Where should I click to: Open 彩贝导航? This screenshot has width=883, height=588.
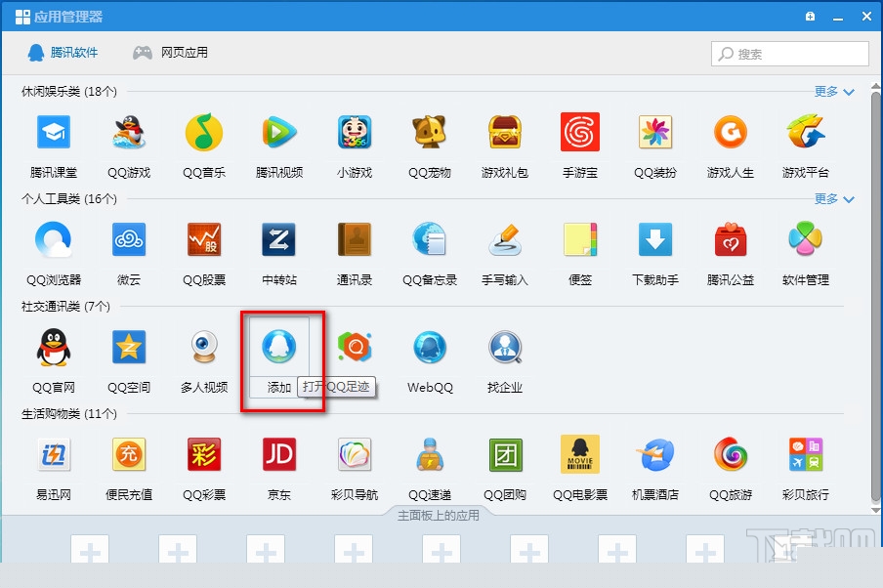pyautogui.click(x=355, y=454)
